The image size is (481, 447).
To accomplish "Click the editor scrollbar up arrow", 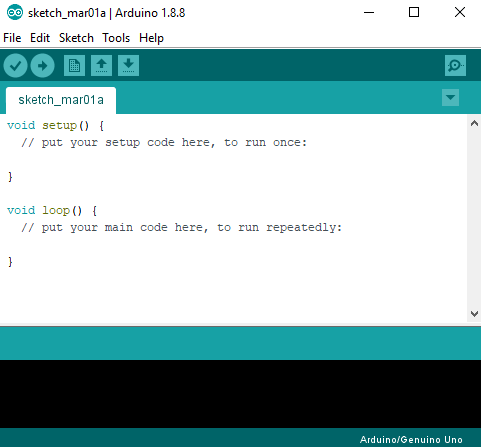I will tap(474, 124).
